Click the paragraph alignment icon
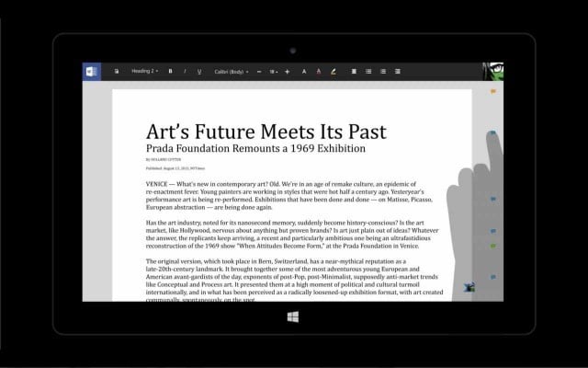The height and width of the screenshot is (368, 588). tap(354, 72)
